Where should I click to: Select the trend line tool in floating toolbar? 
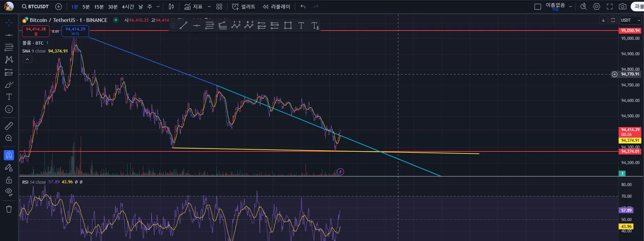184,25
